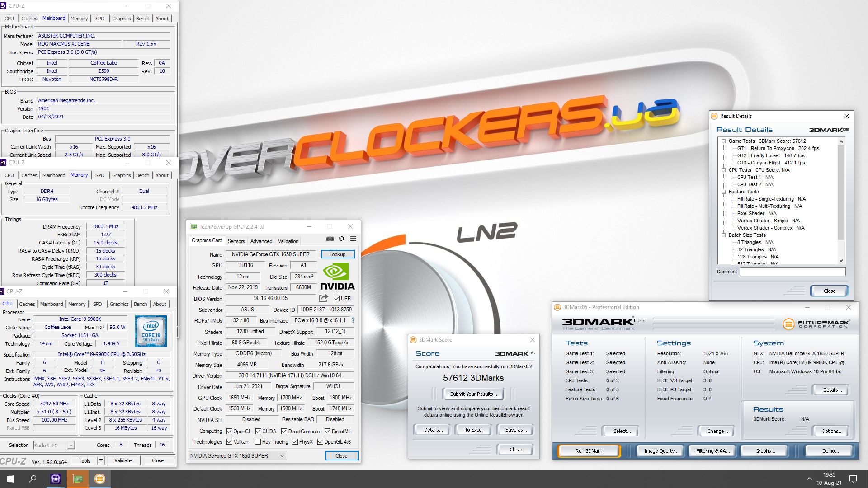The height and width of the screenshot is (488, 868).
Task: Click the Comment input field in Result Details
Action: click(792, 272)
